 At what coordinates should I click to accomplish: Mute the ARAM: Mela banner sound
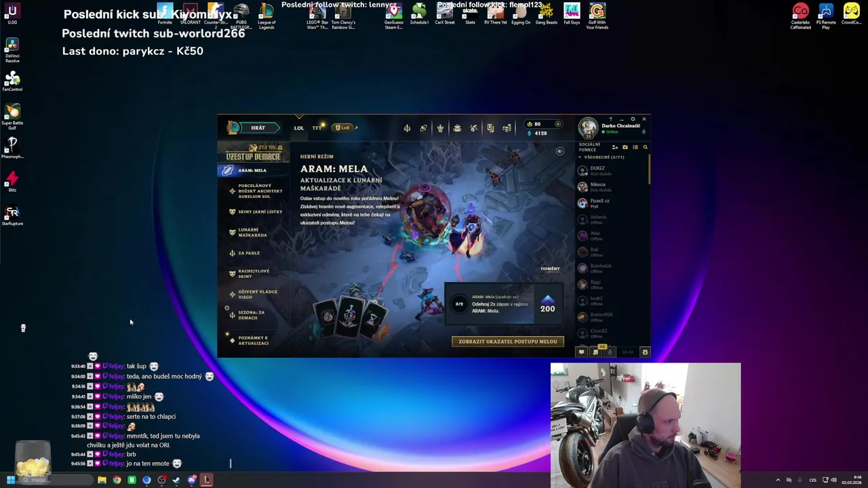tap(560, 151)
